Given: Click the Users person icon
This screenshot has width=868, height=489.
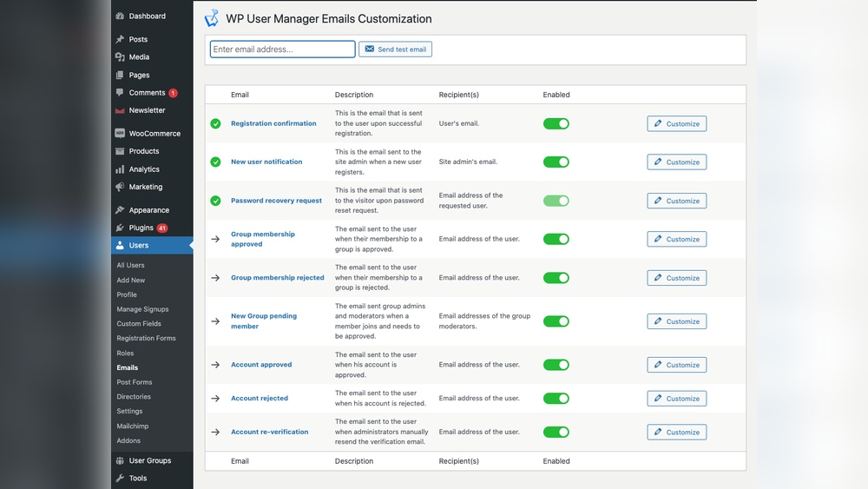Looking at the screenshot, I should click(120, 245).
